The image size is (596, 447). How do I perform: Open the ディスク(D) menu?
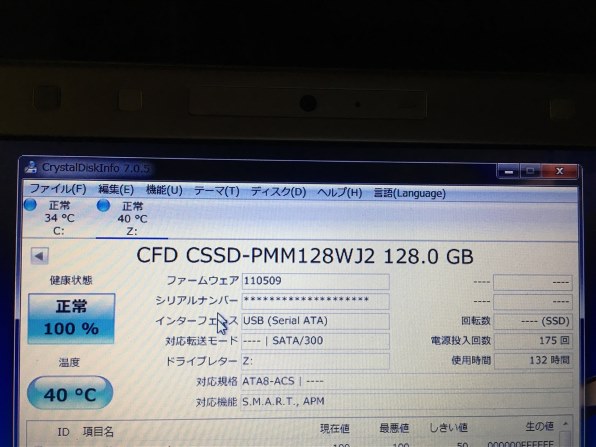pyautogui.click(x=278, y=191)
